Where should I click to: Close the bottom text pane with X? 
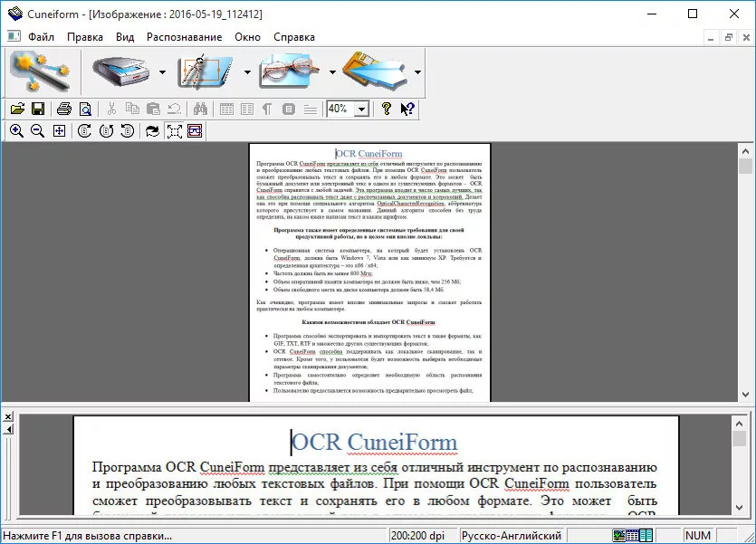click(x=7, y=416)
